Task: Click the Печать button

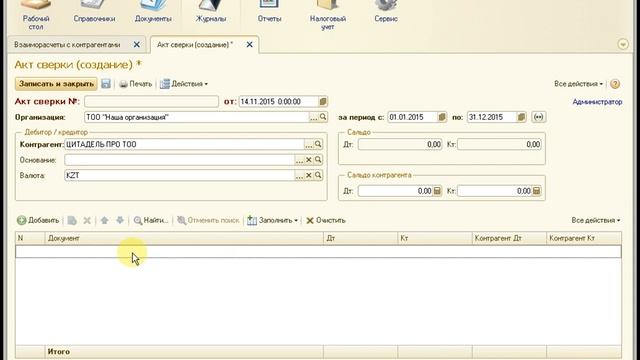Action: click(x=136, y=84)
